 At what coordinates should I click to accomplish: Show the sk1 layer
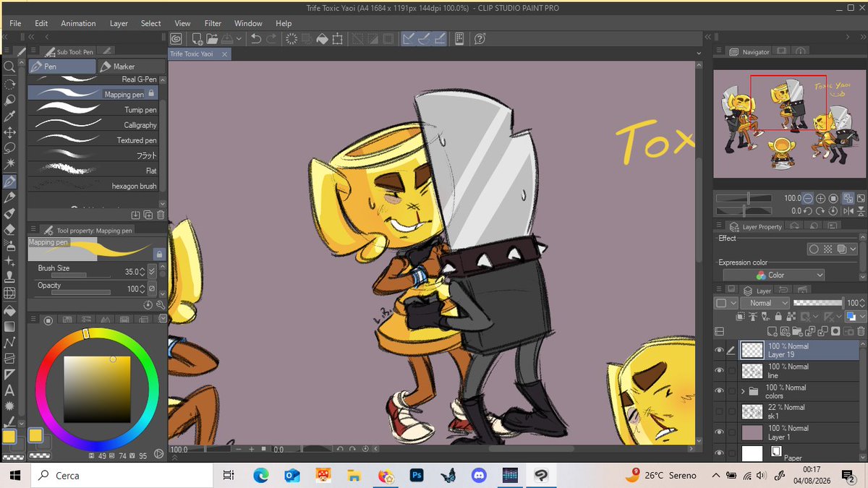[719, 411]
